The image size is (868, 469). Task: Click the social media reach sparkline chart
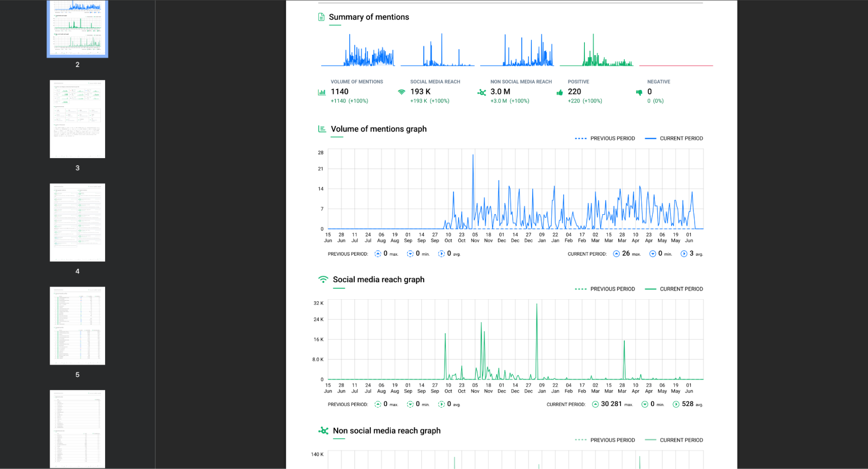[438, 50]
